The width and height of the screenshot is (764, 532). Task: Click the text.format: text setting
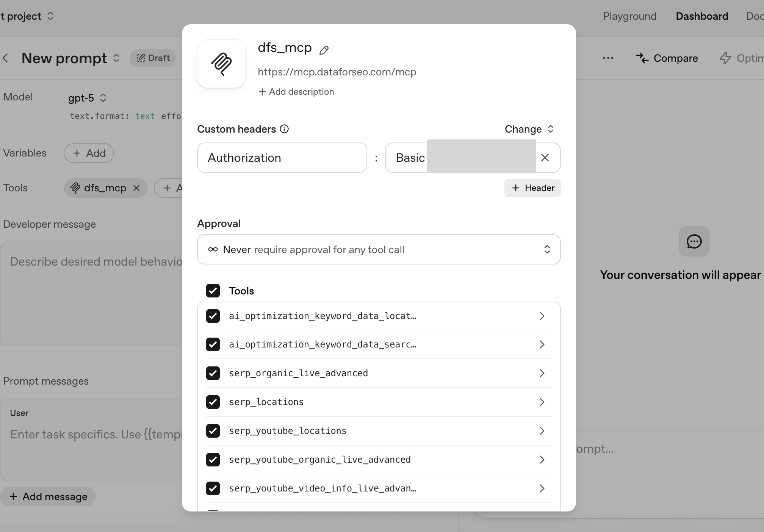click(x=112, y=116)
